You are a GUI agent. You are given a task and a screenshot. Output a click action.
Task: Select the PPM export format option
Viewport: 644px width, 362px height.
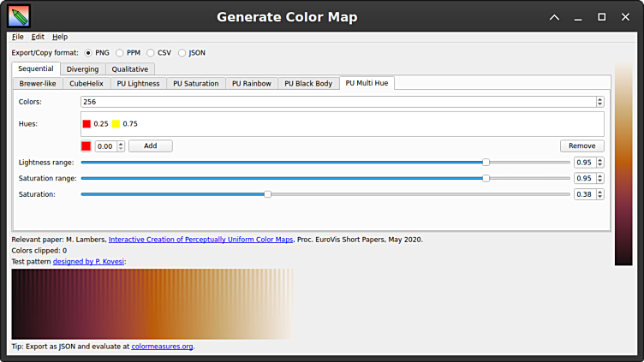tap(120, 53)
